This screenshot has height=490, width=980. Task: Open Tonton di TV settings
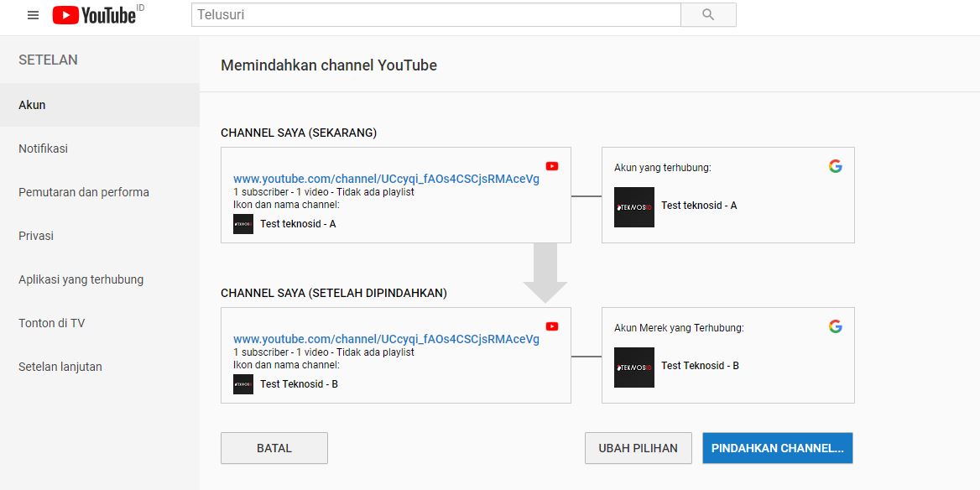99,323
